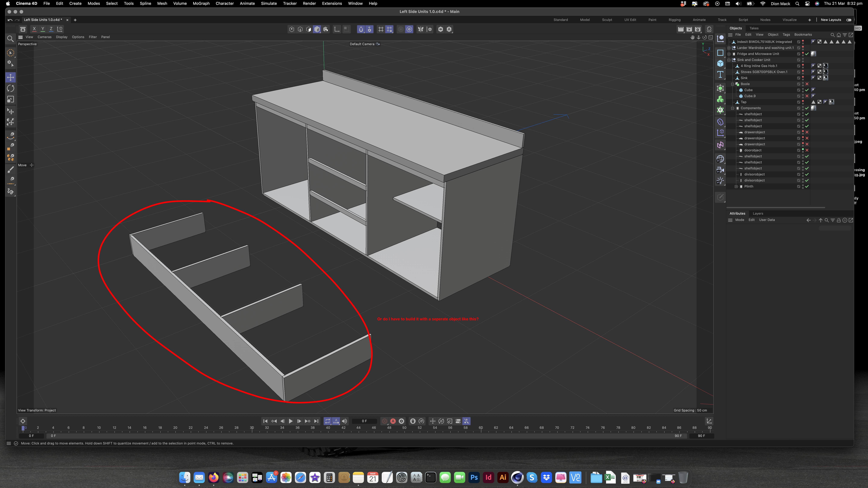Click the Render to Picture Viewer clapper icon

[x=689, y=29]
